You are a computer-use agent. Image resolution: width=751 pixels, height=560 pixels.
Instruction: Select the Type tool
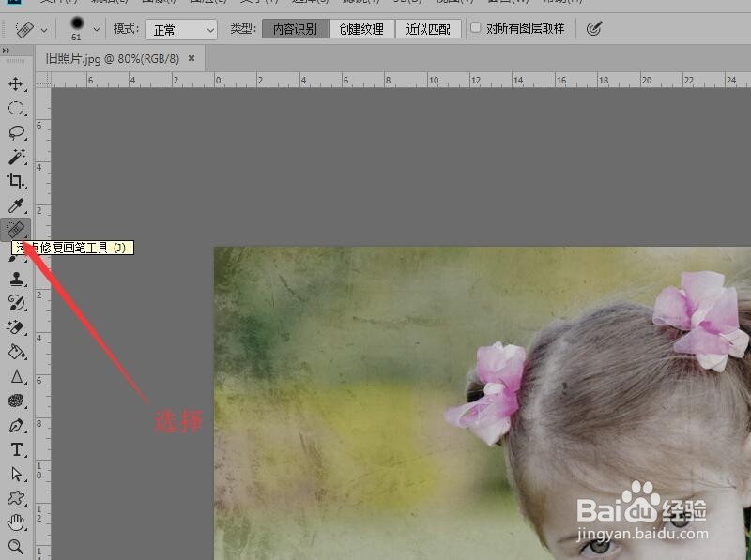16,450
